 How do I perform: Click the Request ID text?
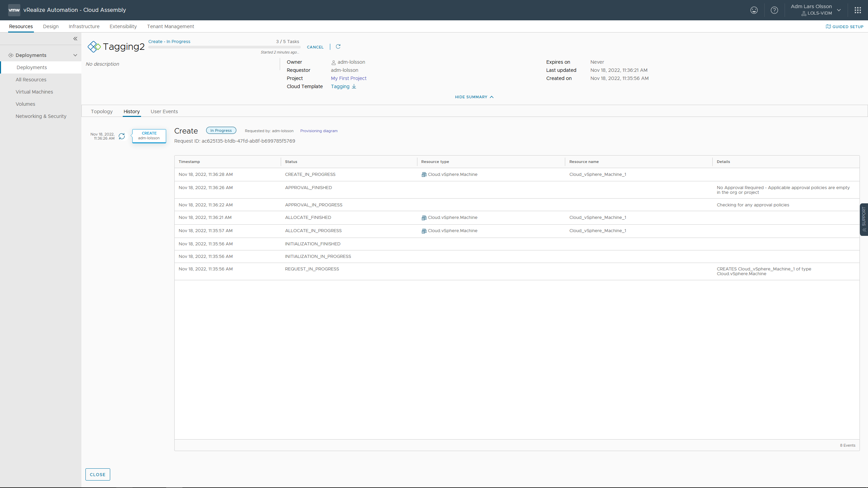[235, 141]
